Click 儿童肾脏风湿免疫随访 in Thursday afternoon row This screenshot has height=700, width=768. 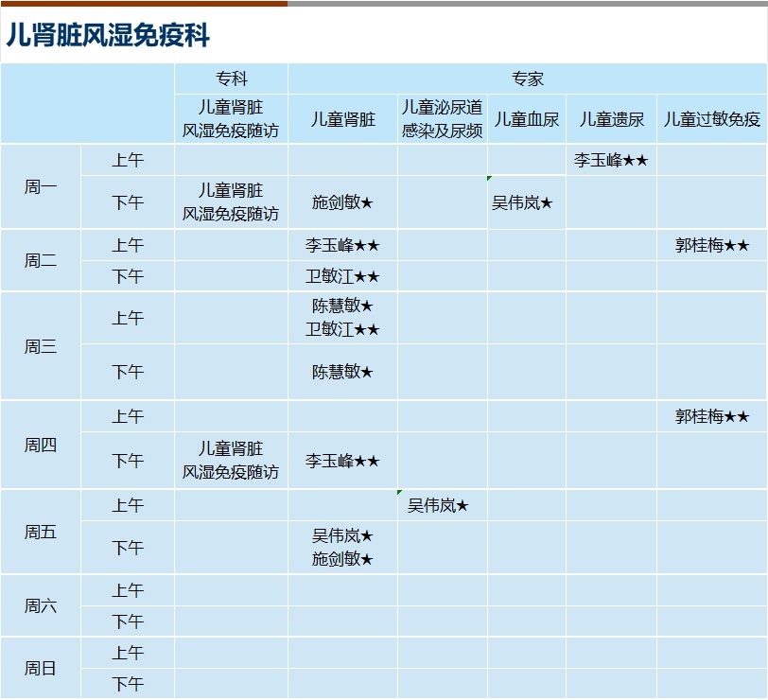click(231, 460)
